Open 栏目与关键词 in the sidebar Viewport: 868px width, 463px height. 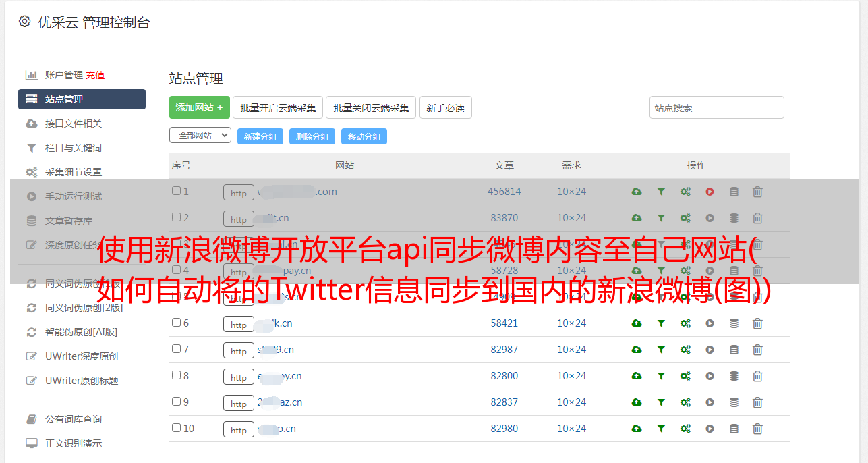click(74, 148)
